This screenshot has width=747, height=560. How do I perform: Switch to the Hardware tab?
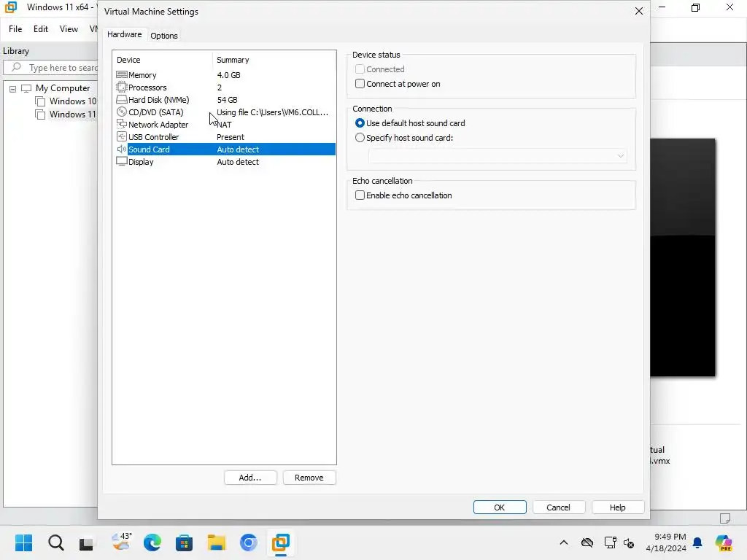[124, 34]
